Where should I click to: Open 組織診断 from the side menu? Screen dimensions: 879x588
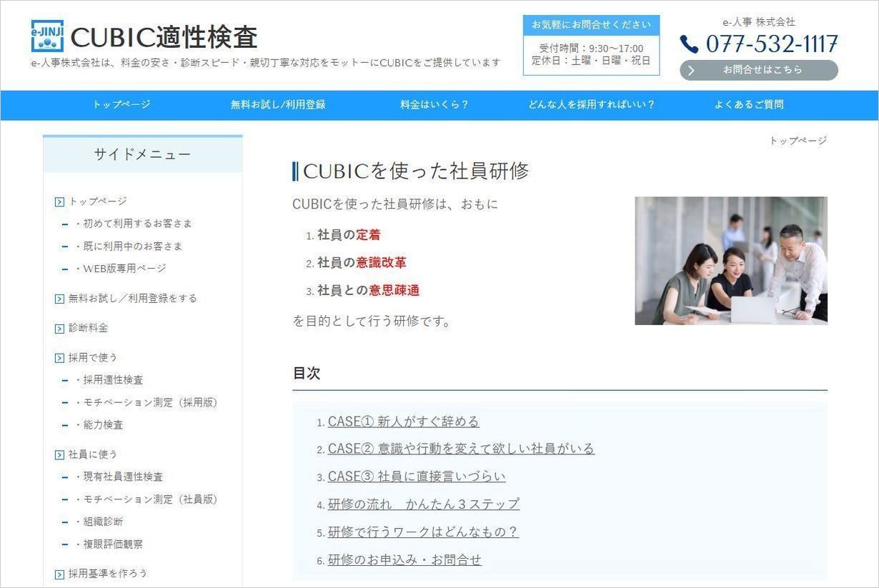coord(103,522)
